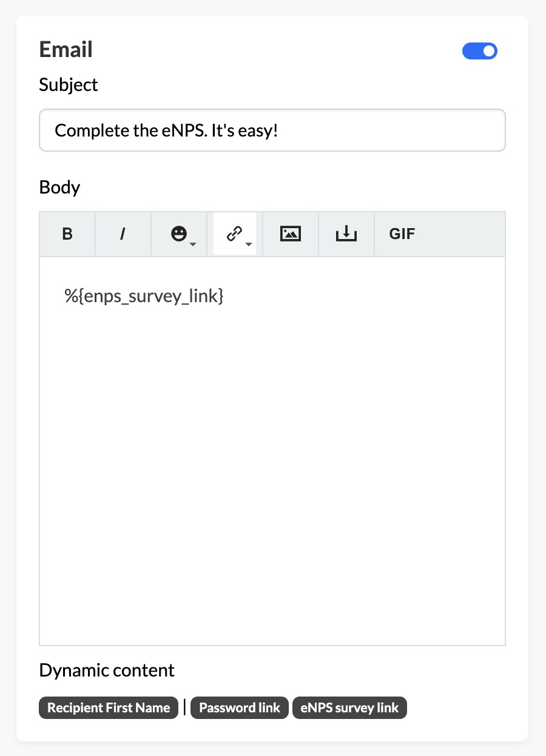546x756 pixels.
Task: Expand the emoji dropdown arrow
Action: 192,244
